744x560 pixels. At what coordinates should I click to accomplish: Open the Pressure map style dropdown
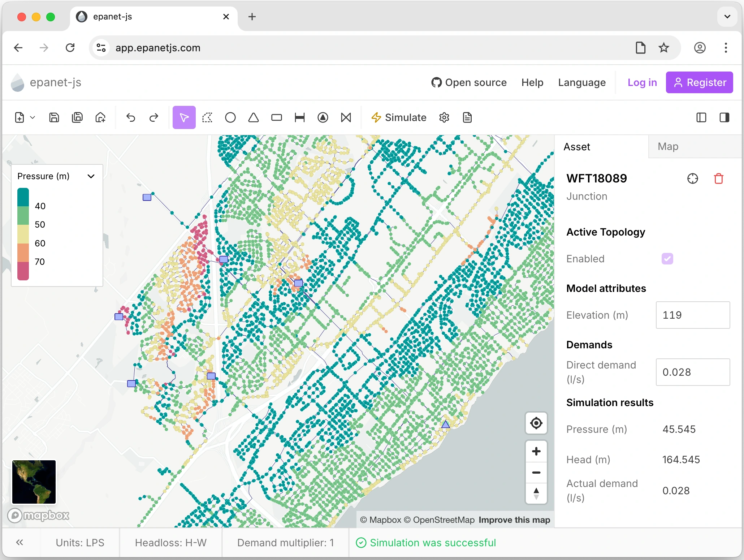pos(91,176)
